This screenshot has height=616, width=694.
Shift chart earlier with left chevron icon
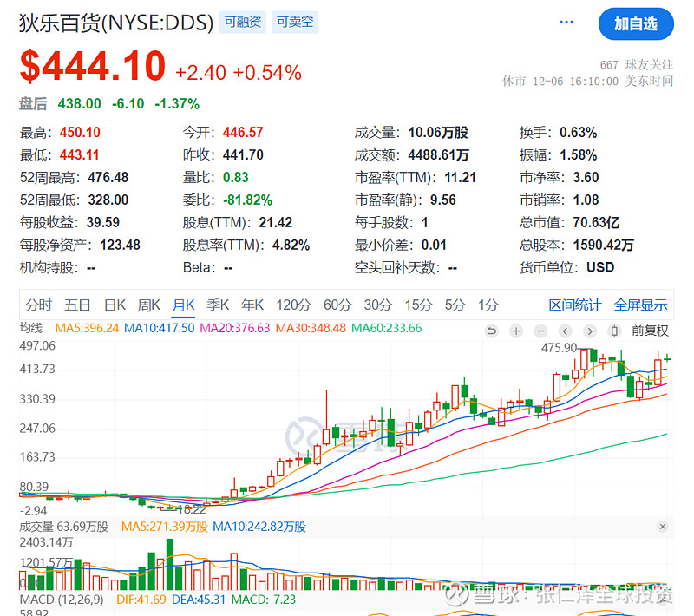click(x=566, y=331)
